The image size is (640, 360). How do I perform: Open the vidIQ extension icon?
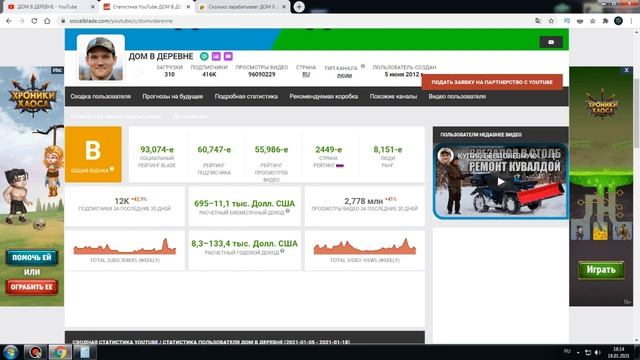pos(567,21)
